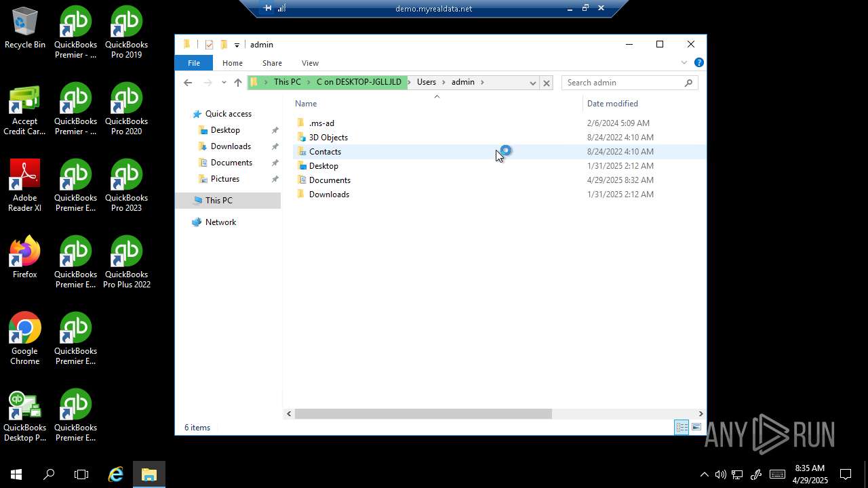Open the Share ribbon tab
This screenshot has height=488, width=868.
click(x=272, y=62)
